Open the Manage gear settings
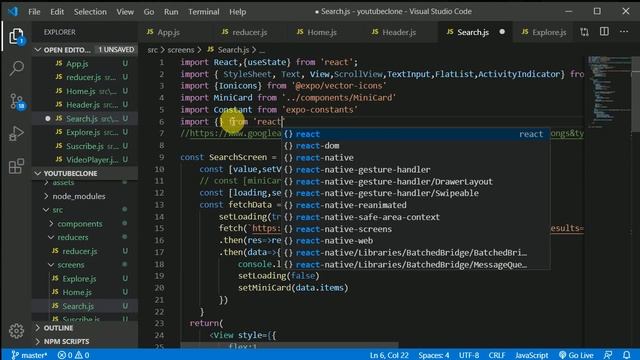 coord(16,331)
